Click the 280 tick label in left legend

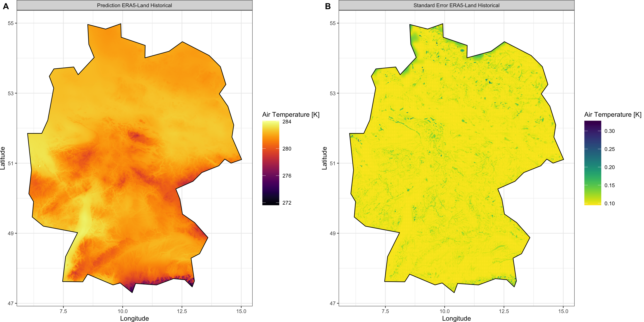pyautogui.click(x=287, y=149)
